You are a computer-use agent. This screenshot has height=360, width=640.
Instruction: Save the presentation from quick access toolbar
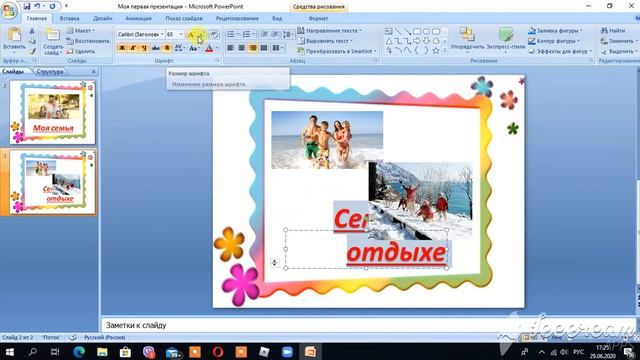click(x=27, y=7)
